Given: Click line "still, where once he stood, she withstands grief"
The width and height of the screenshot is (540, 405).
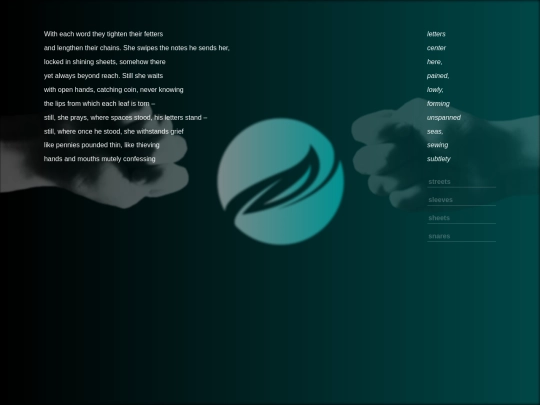Looking at the screenshot, I should (114, 132).
